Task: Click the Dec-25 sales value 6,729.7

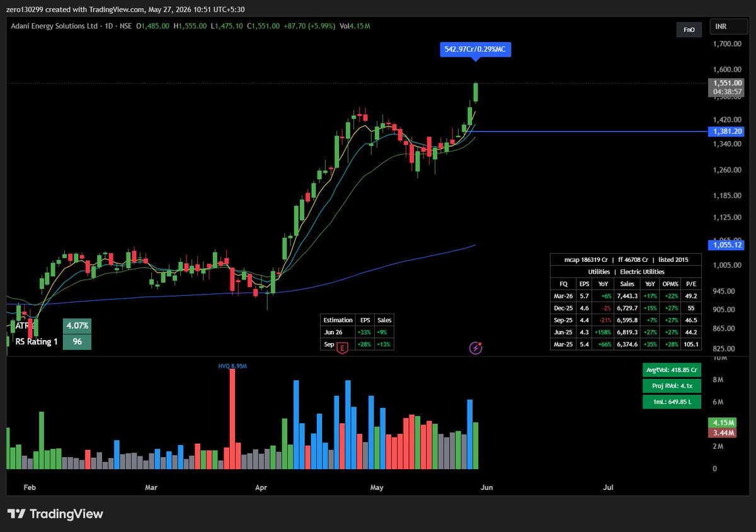Action: (627, 308)
